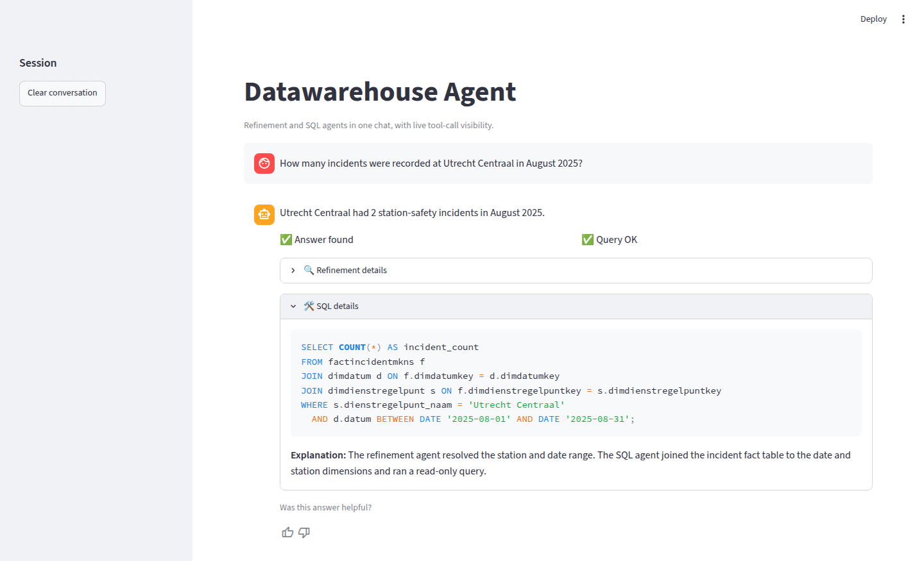This screenshot has width=924, height=561.
Task: Clear the conversation
Action: tap(62, 94)
